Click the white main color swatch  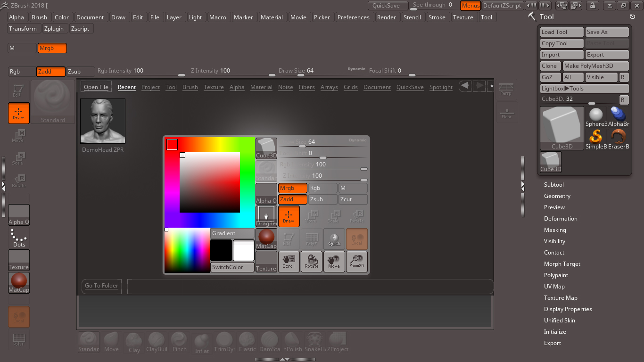(x=244, y=250)
